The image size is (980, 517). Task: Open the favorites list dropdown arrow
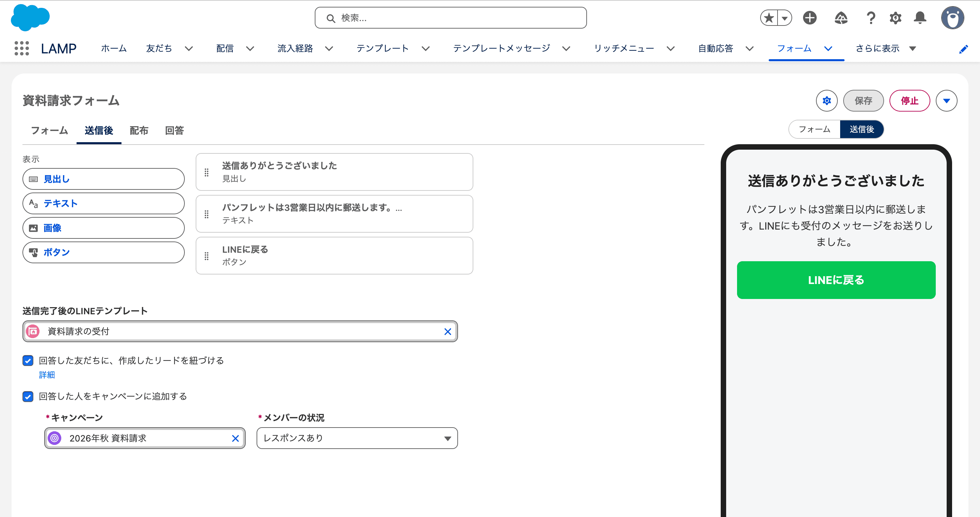[x=784, y=18]
